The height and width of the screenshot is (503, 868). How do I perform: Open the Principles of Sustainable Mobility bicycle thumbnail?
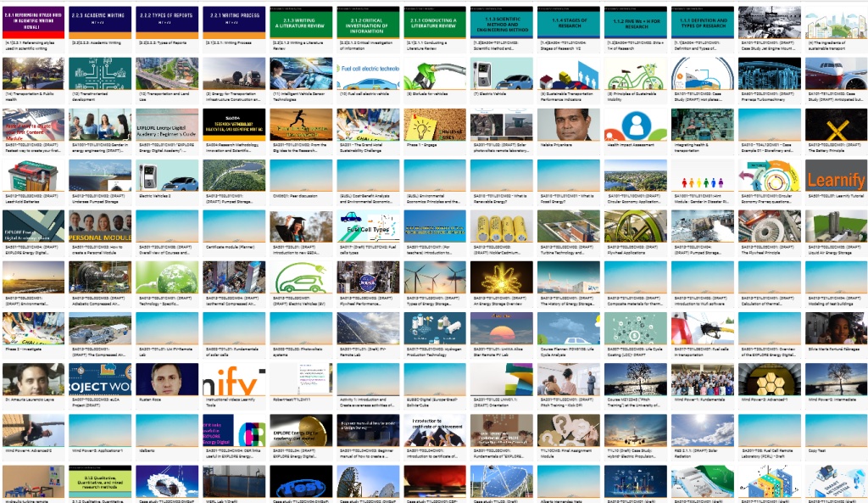pos(633,74)
